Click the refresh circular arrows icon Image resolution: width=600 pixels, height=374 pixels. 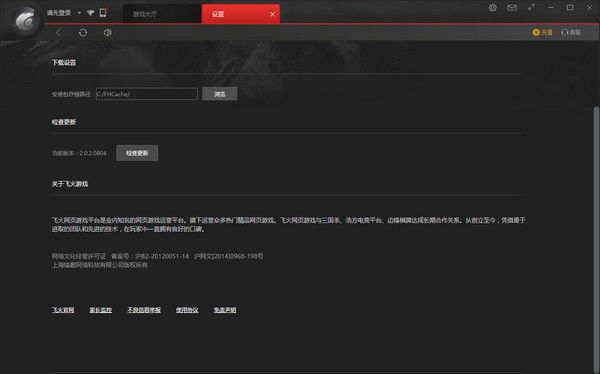click(83, 33)
